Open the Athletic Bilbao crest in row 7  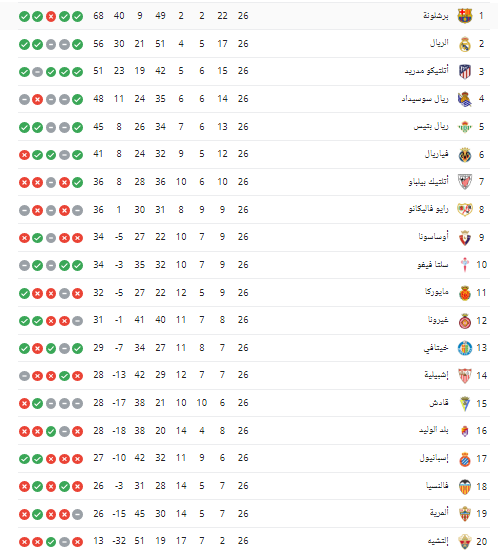coord(465,182)
